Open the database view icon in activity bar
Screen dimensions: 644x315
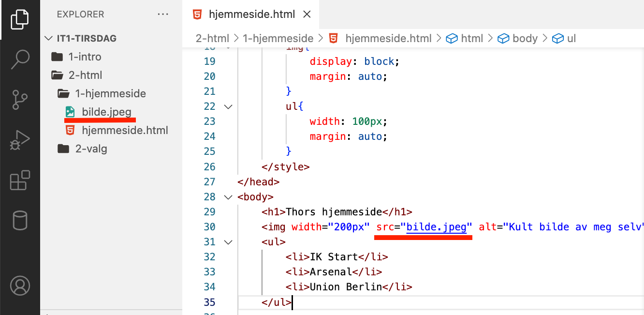[20, 221]
